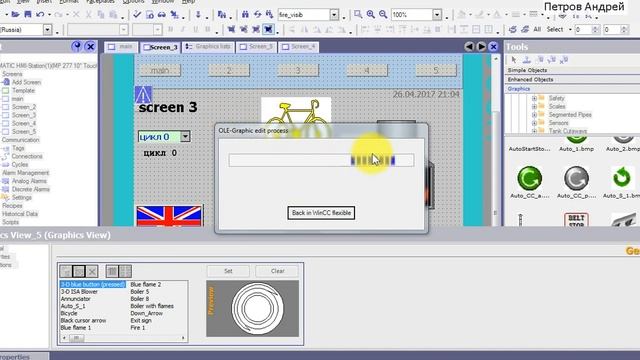
Task: Expand the Segmented Pipes folder
Action: coord(534,115)
